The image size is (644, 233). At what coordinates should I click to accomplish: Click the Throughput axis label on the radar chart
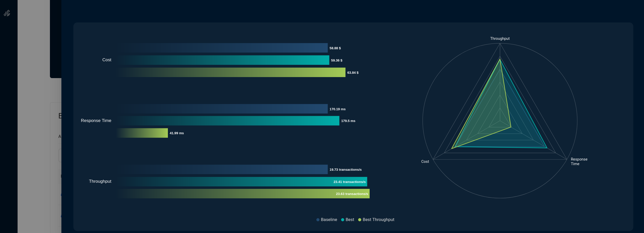tap(500, 39)
